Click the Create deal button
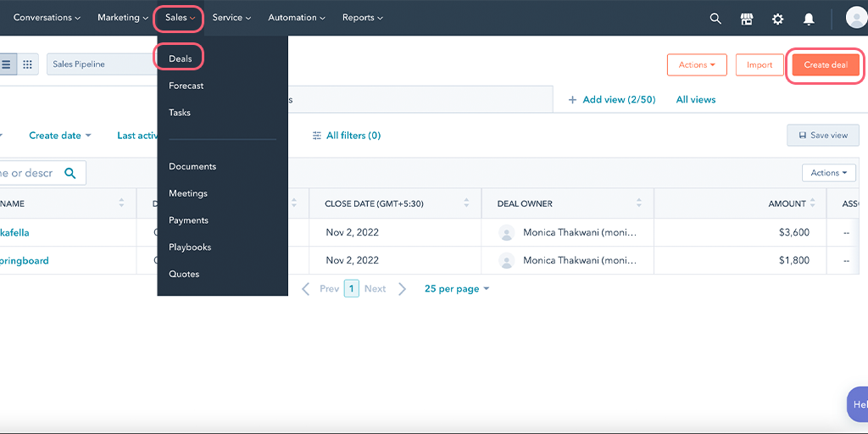 pyautogui.click(x=826, y=64)
